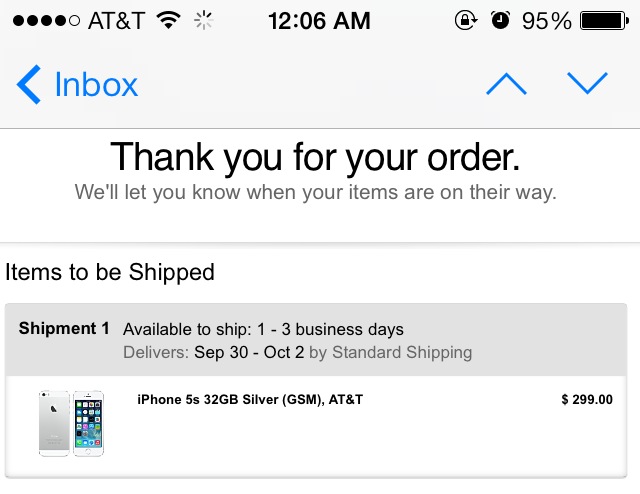Tap the Shipment 1 header label
The image size is (640, 494).
pyautogui.click(x=64, y=329)
